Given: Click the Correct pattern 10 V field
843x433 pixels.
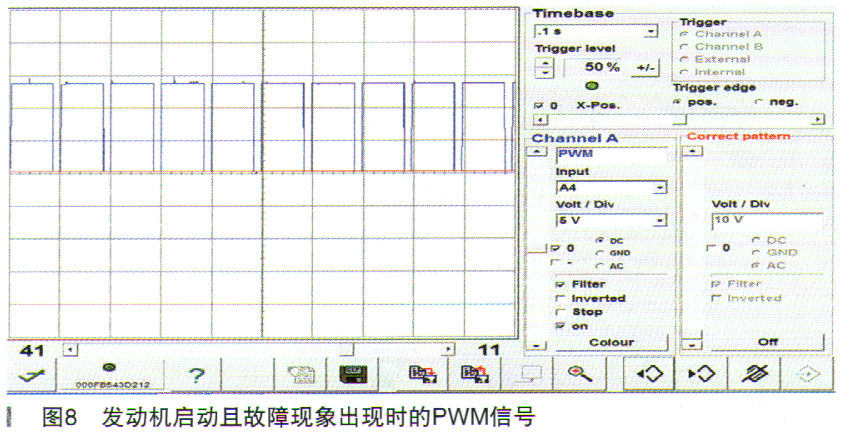Looking at the screenshot, I should click(x=768, y=221).
